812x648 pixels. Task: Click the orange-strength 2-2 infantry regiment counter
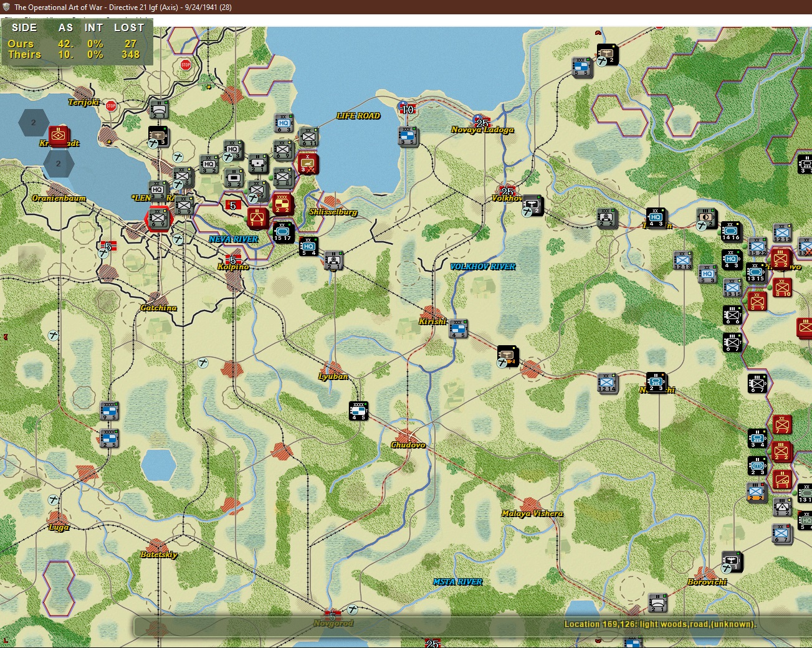[756, 492]
